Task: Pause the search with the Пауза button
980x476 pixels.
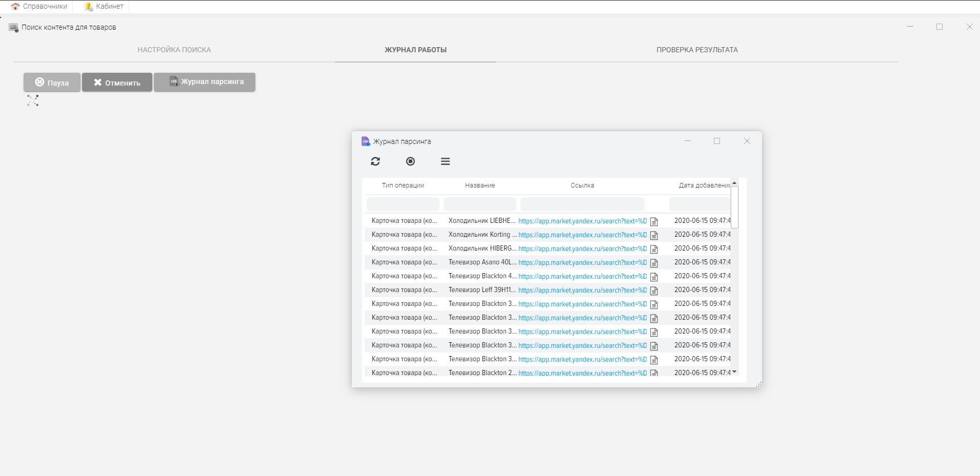Action: (x=52, y=82)
